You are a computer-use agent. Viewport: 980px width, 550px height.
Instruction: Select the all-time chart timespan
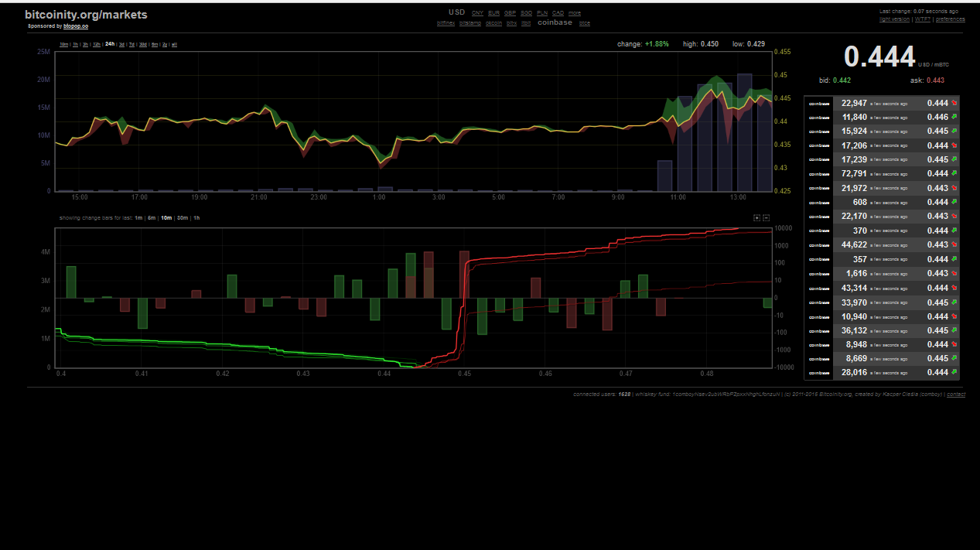click(x=174, y=44)
